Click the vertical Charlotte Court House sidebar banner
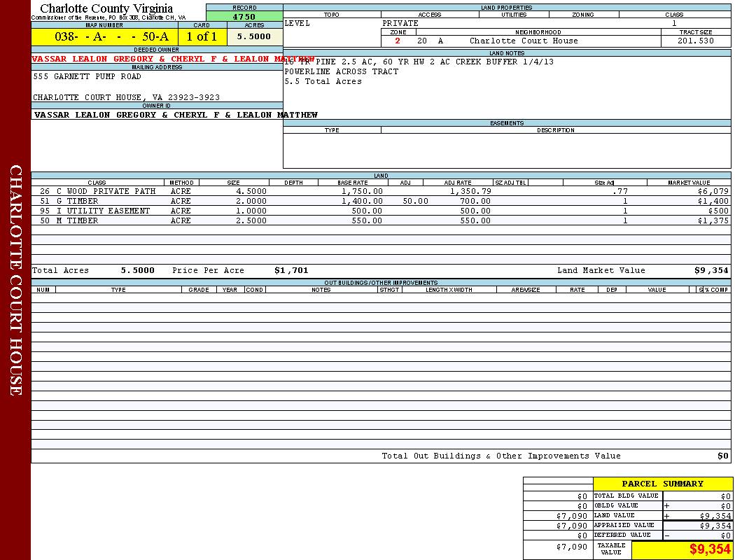 point(15,280)
